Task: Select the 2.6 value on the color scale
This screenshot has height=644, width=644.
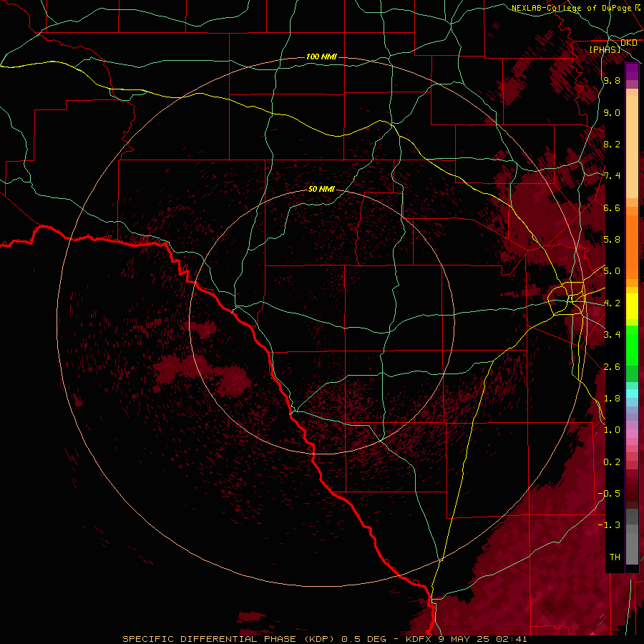Action: [612, 367]
